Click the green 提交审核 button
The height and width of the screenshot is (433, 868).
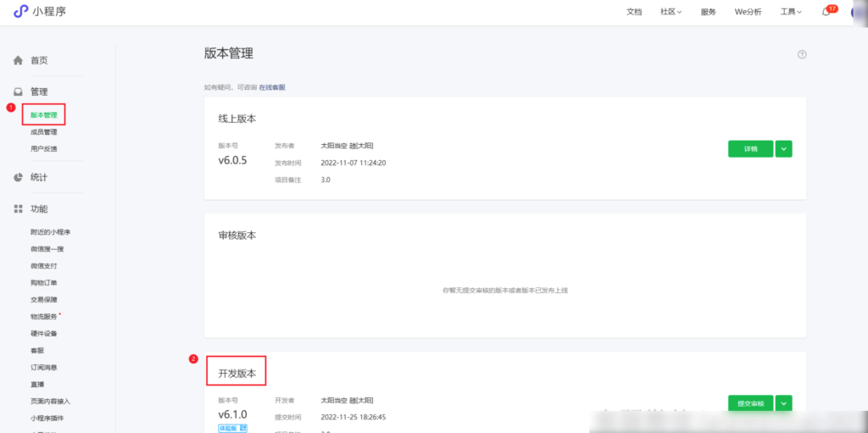point(750,403)
